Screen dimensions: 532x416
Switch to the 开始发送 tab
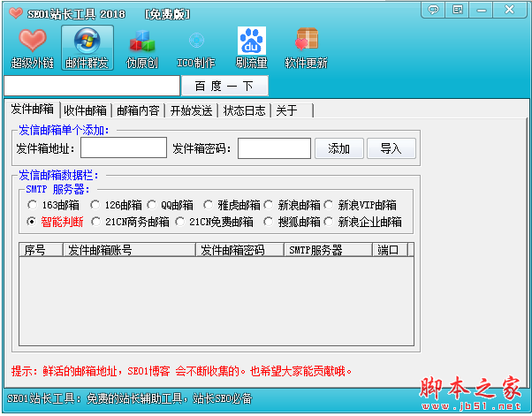click(192, 110)
